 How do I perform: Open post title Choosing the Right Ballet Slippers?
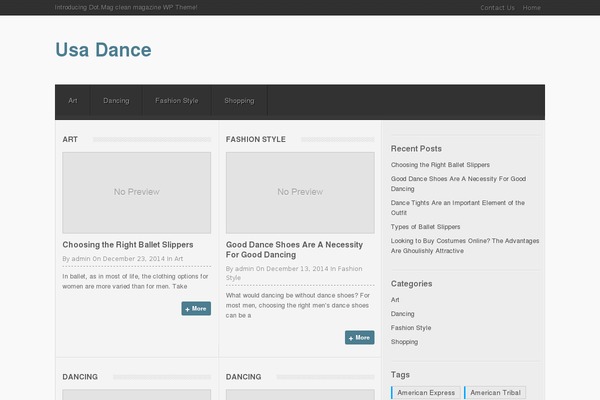point(128,245)
